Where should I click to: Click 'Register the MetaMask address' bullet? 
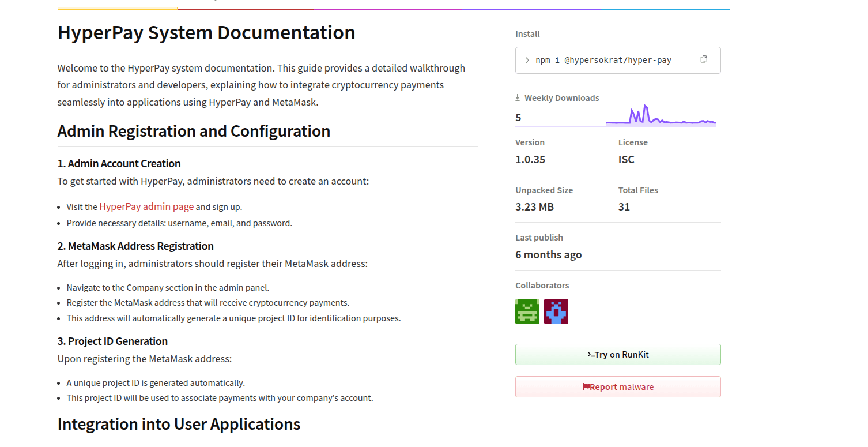pos(208,303)
